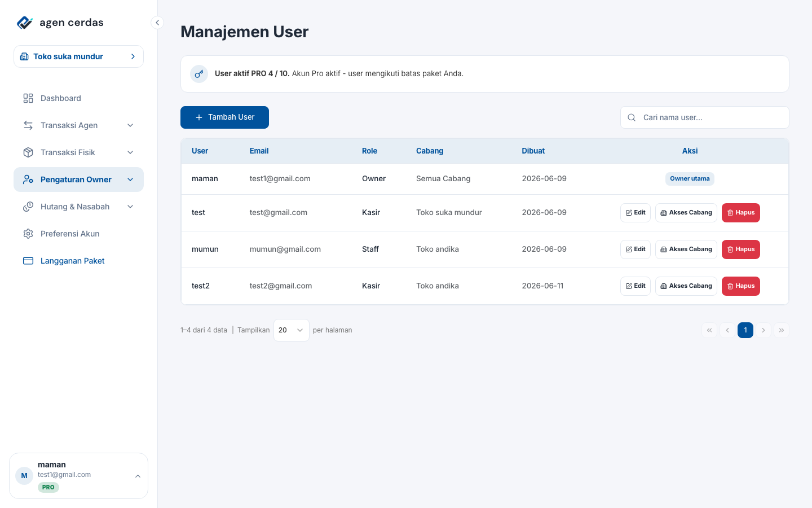Screen dimensions: 812x508
Task: Open the Preferensi Akun menu item
Action: [78, 234]
